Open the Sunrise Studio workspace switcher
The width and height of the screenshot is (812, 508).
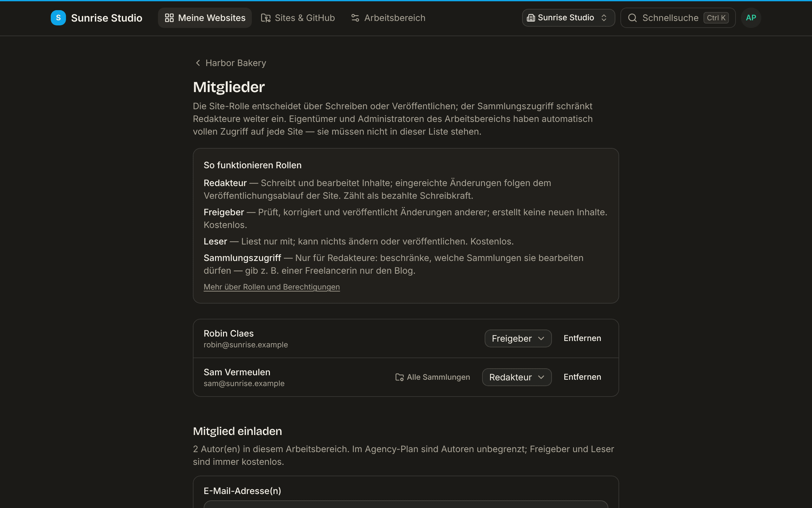(568, 18)
